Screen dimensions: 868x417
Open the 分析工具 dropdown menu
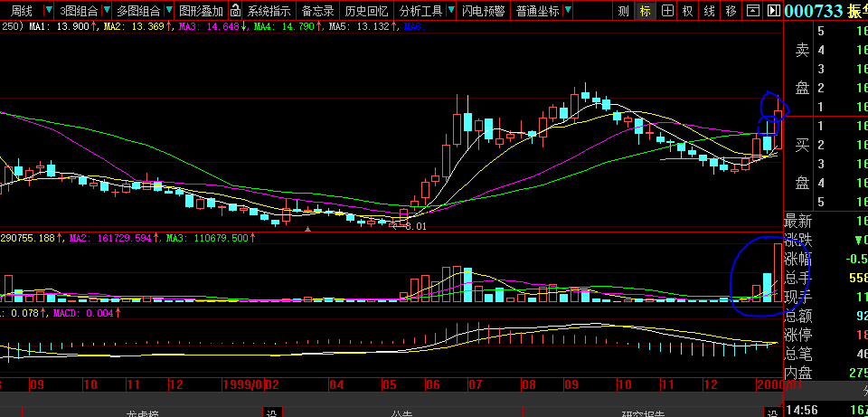pos(425,11)
